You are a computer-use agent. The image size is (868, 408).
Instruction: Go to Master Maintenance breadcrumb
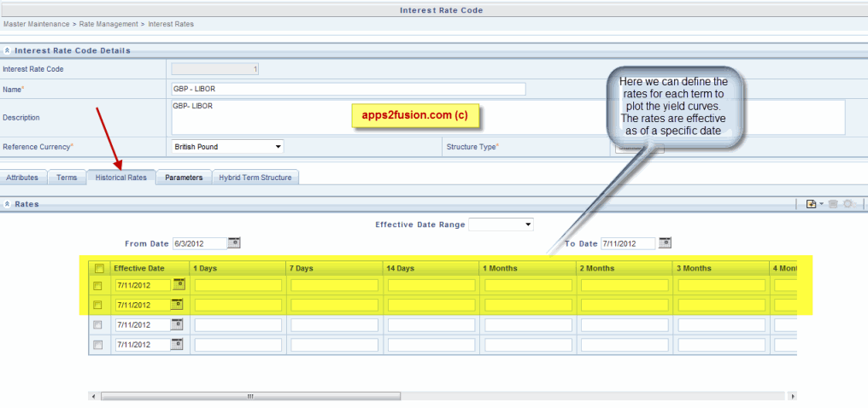click(x=36, y=24)
